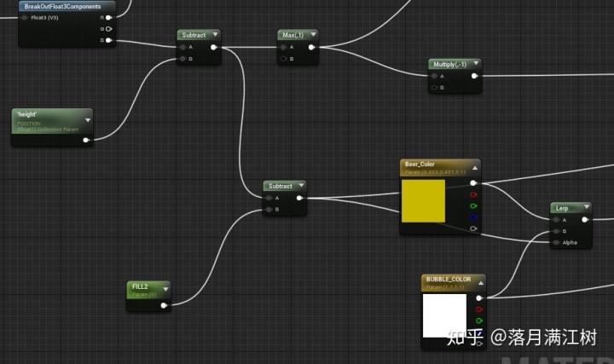Select the Max(,1) node title
Viewport: 614px width, 364px height.
coord(293,35)
